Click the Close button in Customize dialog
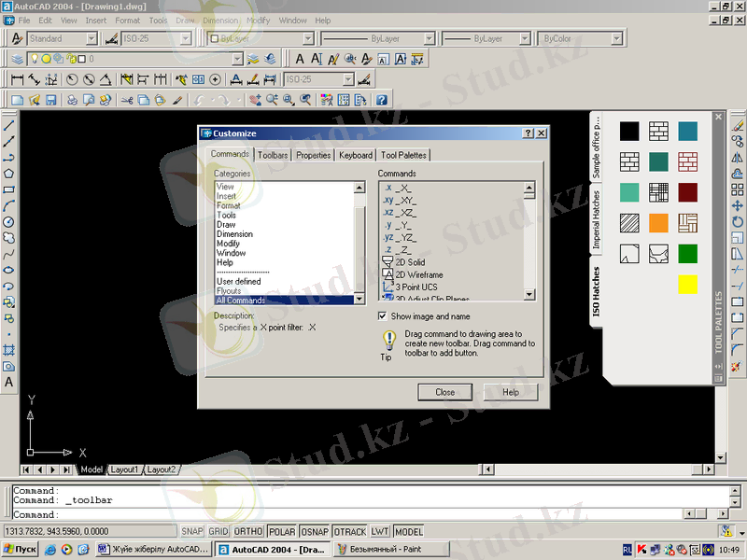747x560 pixels. [x=445, y=392]
